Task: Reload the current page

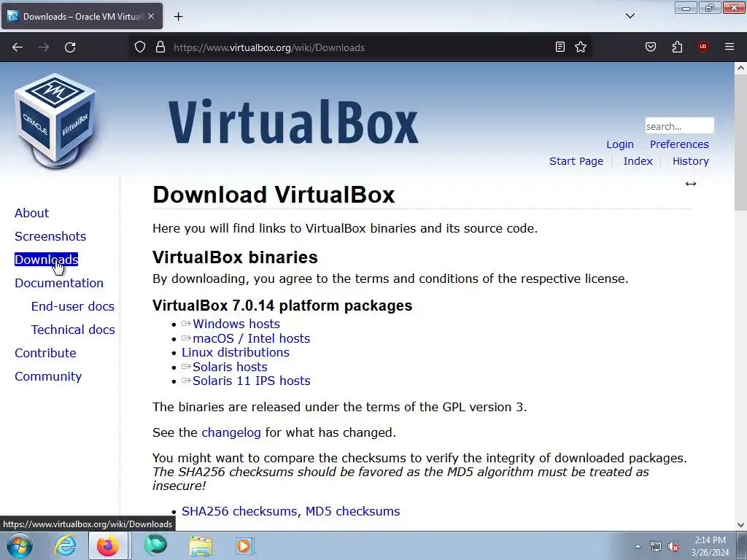Action: click(x=70, y=47)
